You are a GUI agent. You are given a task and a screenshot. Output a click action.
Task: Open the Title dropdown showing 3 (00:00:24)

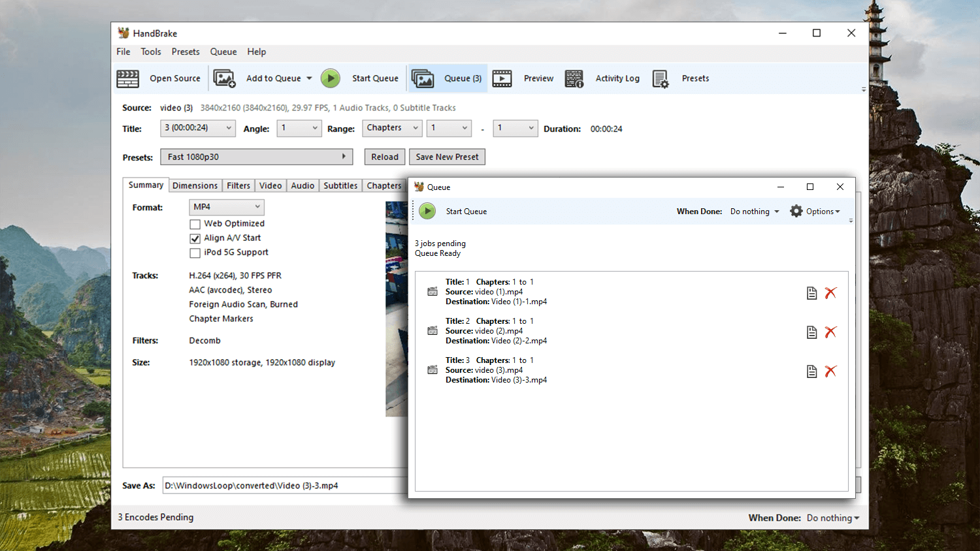pos(197,128)
